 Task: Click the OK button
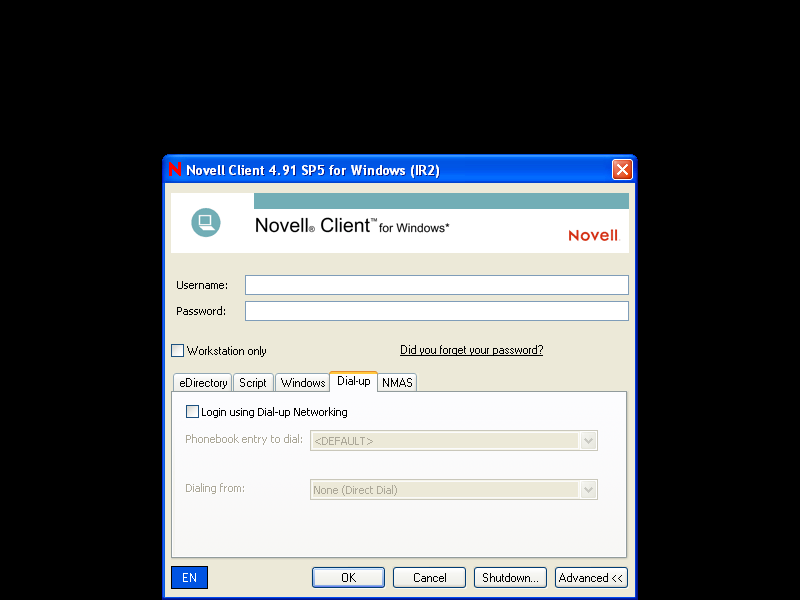coord(348,578)
